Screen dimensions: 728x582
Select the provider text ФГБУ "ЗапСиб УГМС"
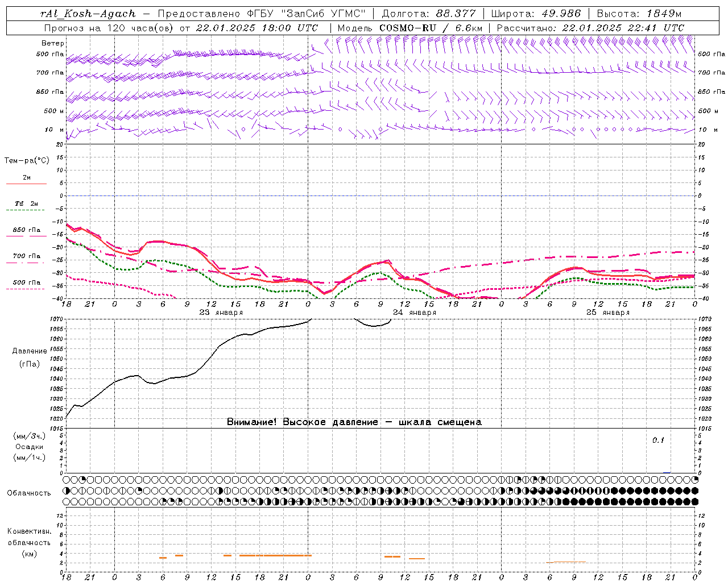(307, 14)
